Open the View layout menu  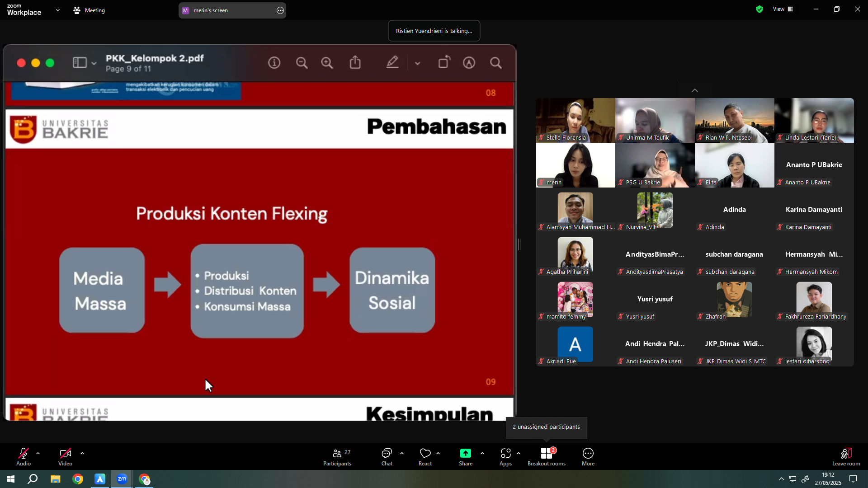coord(783,9)
